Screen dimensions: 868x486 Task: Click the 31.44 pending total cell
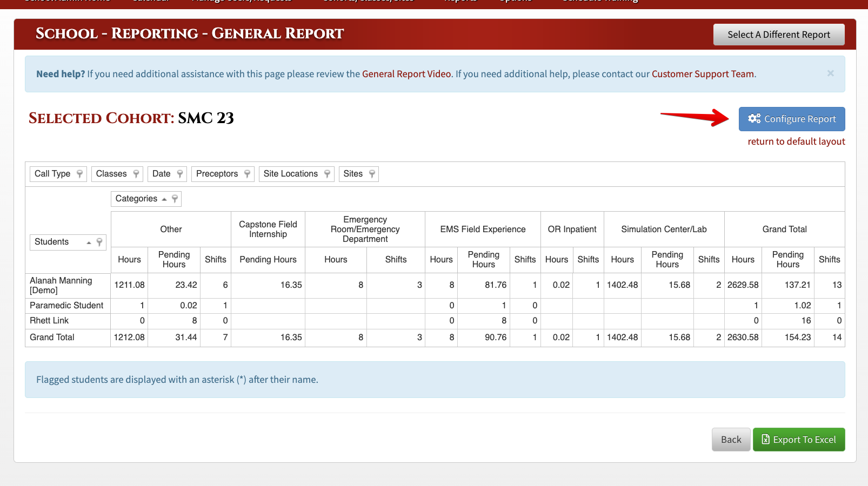click(x=174, y=337)
